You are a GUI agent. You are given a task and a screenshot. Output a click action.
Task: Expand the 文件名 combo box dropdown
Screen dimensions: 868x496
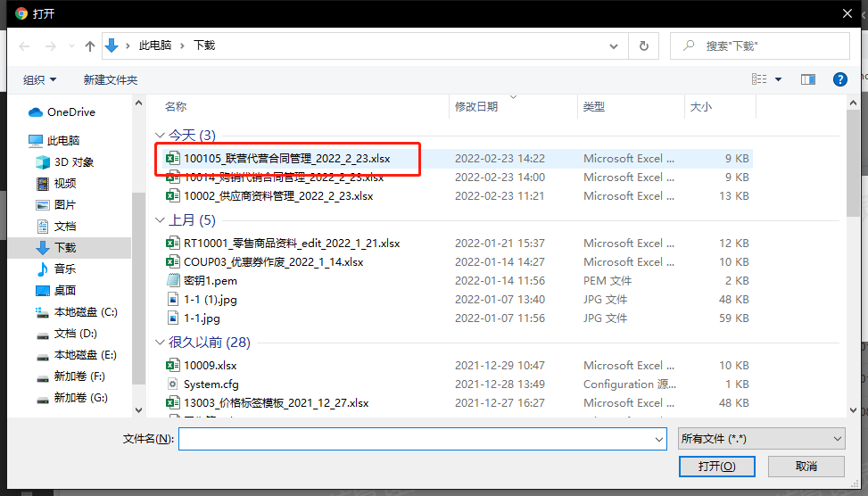[658, 439]
